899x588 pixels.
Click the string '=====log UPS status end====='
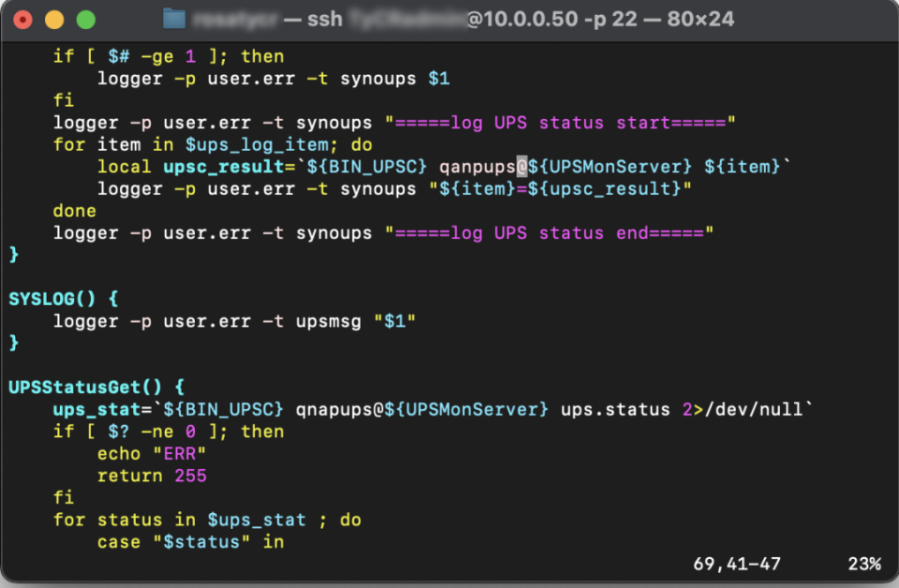[x=550, y=233]
